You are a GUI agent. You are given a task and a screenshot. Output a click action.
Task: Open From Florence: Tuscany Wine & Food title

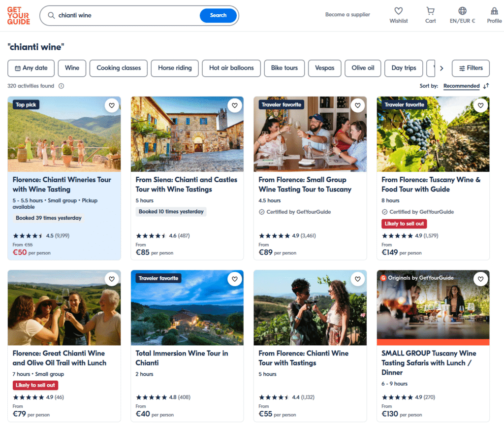(x=431, y=185)
